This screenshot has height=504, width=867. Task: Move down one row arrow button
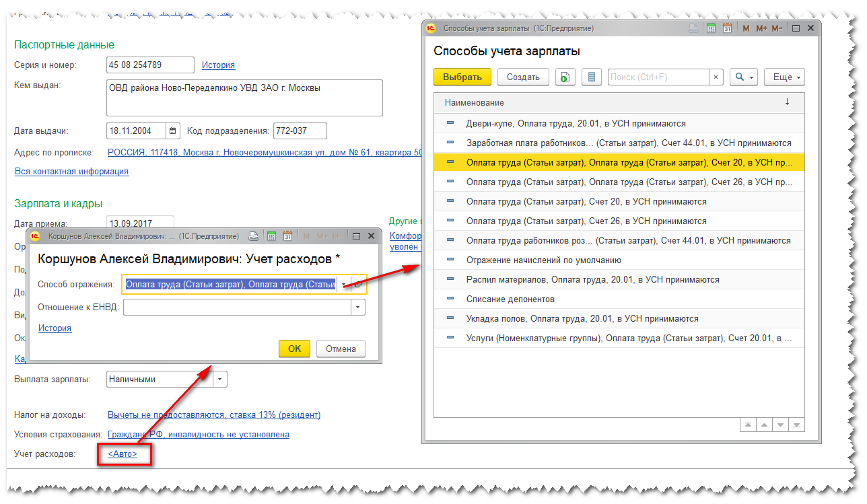click(780, 425)
